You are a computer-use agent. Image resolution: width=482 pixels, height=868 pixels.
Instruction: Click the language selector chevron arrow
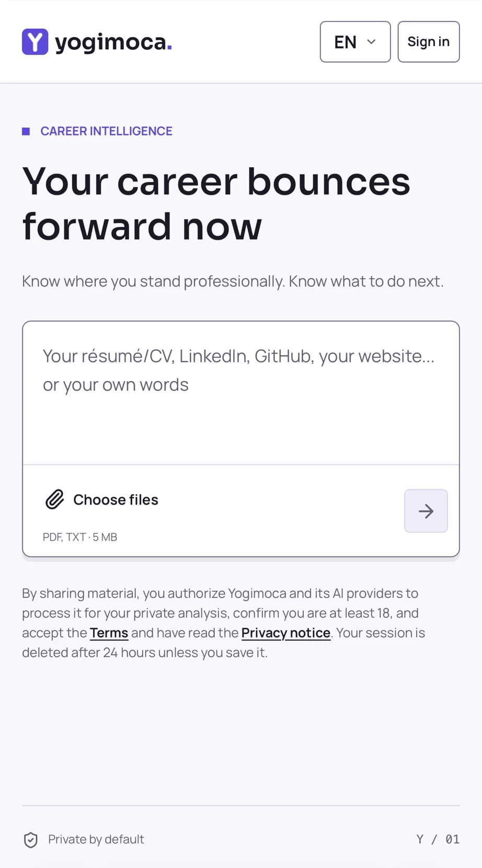tap(372, 42)
